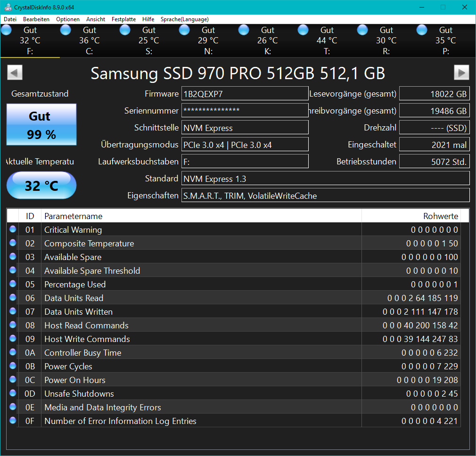Select the Composite Temperature parameter name

89,244
